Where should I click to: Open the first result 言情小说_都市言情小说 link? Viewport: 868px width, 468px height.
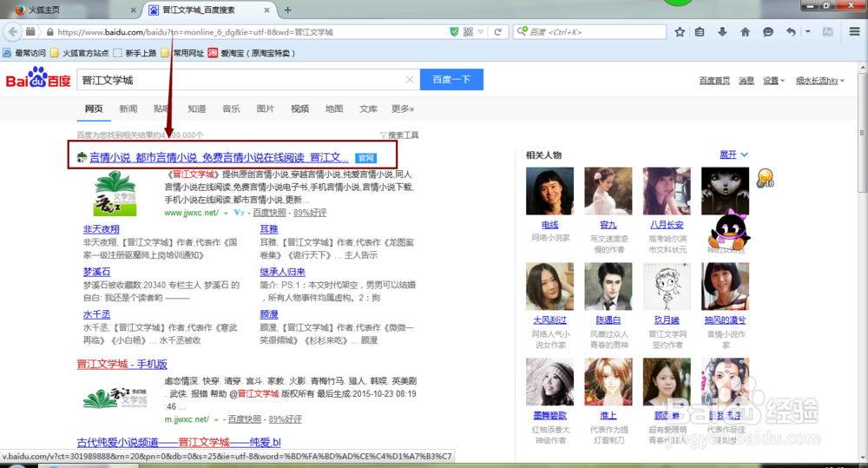220,158
